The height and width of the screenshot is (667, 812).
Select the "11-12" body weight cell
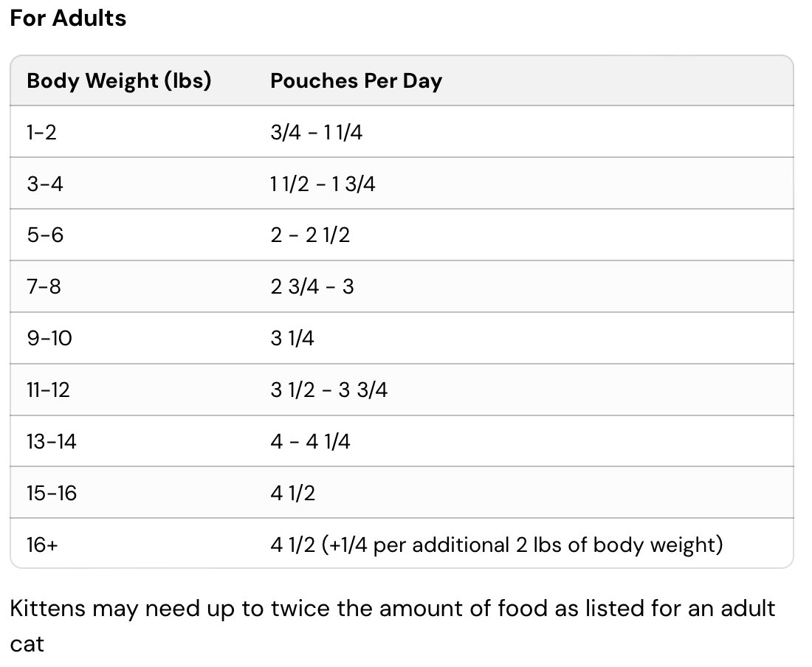(x=48, y=390)
